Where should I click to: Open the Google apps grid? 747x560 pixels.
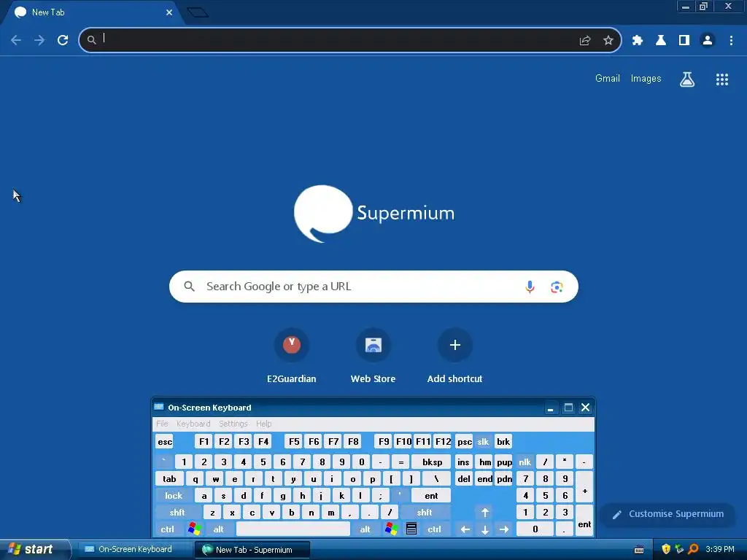(x=722, y=79)
